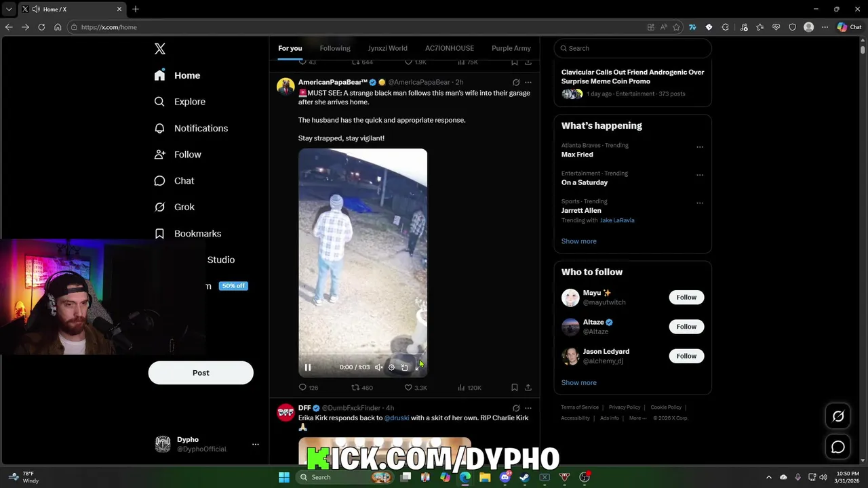Screen dimensions: 868x488
Task: Switch to the AC7IONHOUSE tab
Action: pos(450,48)
